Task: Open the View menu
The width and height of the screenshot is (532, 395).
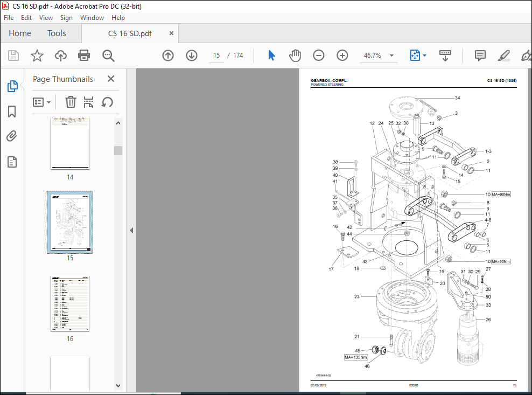Action: tap(46, 18)
